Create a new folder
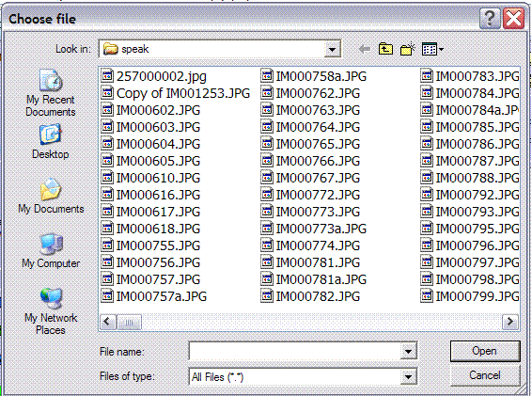Screen dimensions: 532x396 click(408, 49)
